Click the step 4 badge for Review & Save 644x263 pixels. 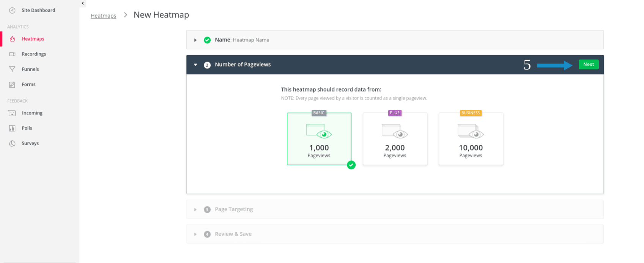[207, 234]
